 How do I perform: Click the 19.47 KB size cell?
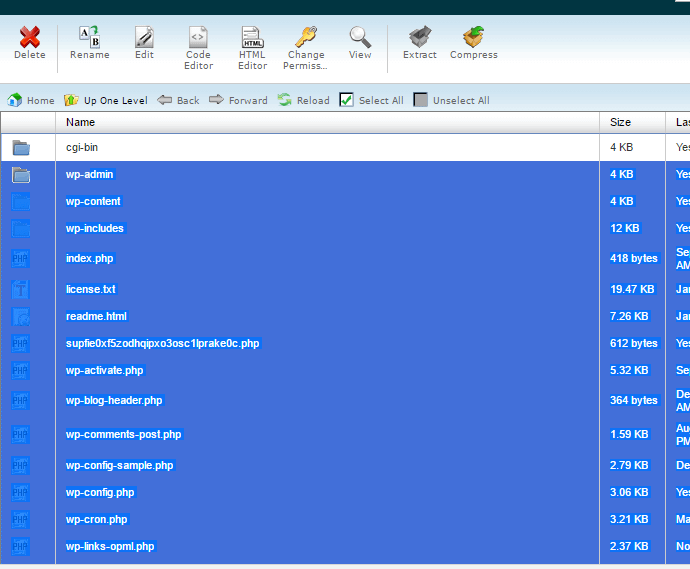point(632,289)
